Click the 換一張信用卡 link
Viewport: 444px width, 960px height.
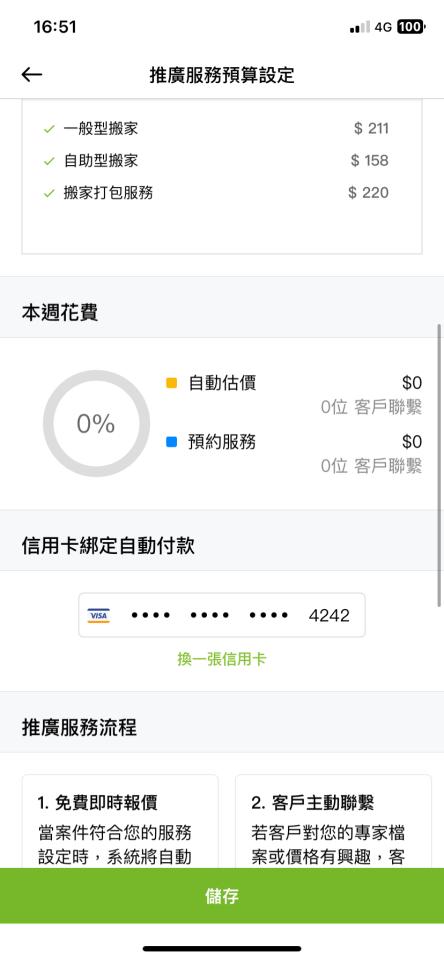[x=222, y=659]
